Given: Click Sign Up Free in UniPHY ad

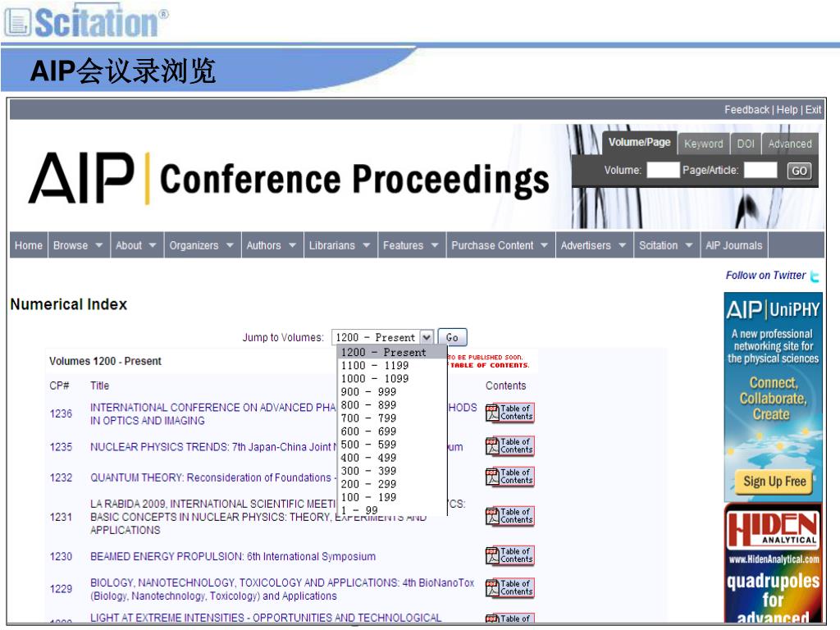Looking at the screenshot, I should click(774, 482).
